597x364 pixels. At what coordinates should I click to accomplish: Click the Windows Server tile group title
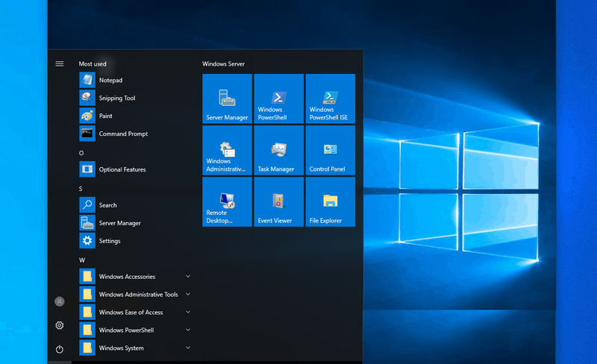point(223,64)
